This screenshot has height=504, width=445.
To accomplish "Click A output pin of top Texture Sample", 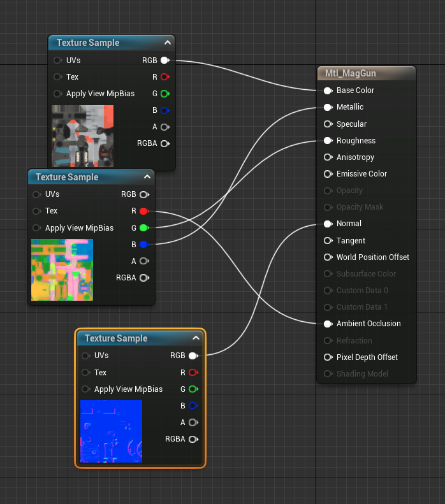I will 165,127.
